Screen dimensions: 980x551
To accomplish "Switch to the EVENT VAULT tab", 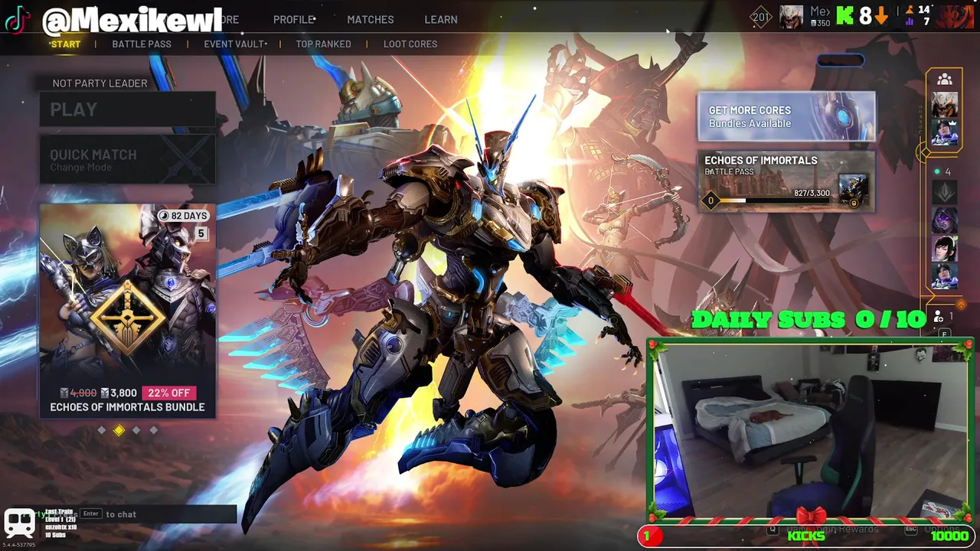I will pos(234,44).
